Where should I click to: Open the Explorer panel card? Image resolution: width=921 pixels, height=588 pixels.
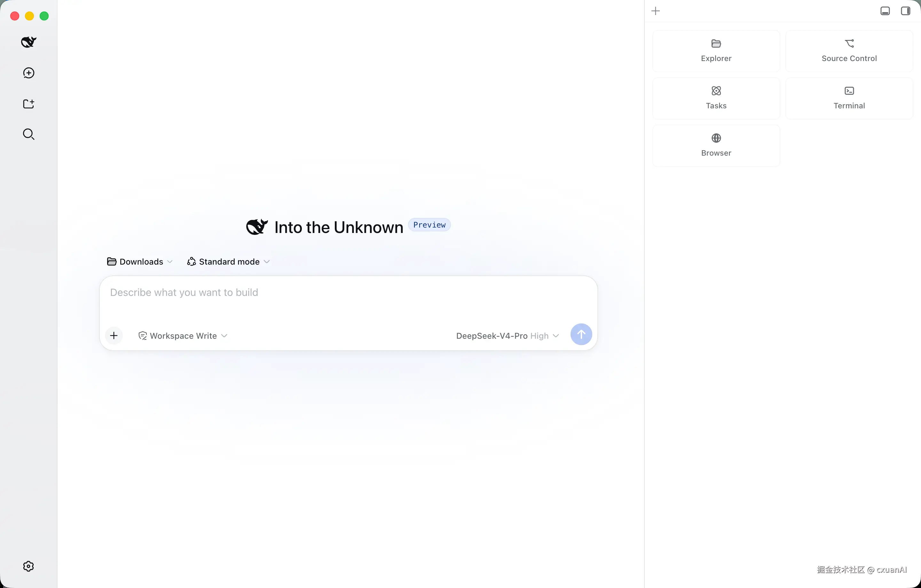(x=716, y=51)
